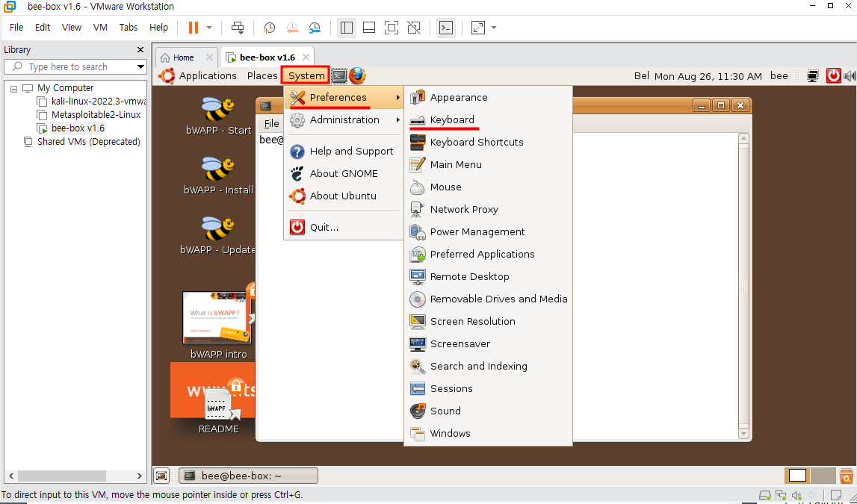This screenshot has height=504, width=857.
Task: Toggle the library sidebar view icon
Action: coord(347,28)
